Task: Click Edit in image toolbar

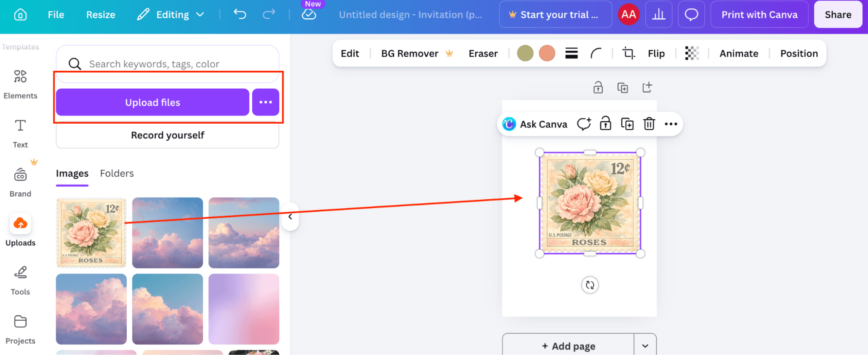Action: (x=350, y=53)
